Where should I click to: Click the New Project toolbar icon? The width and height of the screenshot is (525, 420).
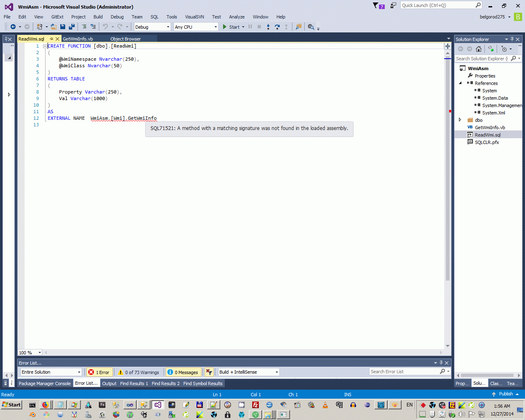tap(39, 27)
